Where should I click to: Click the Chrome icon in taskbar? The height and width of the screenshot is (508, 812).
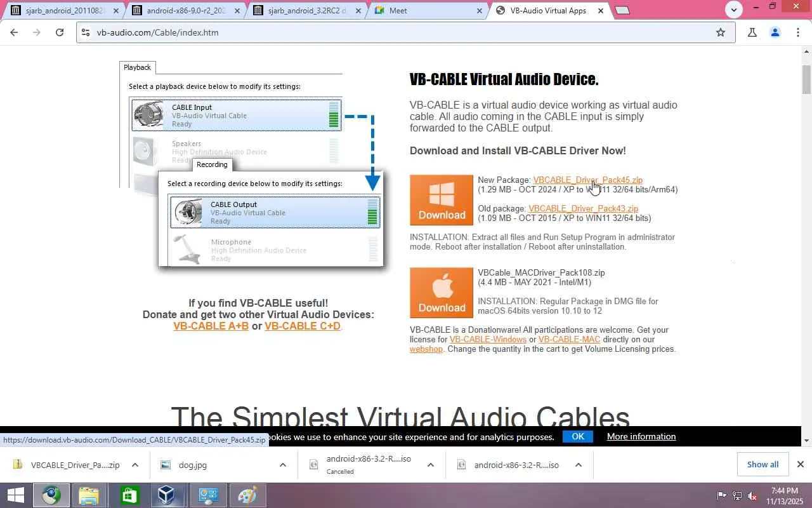tap(51, 495)
